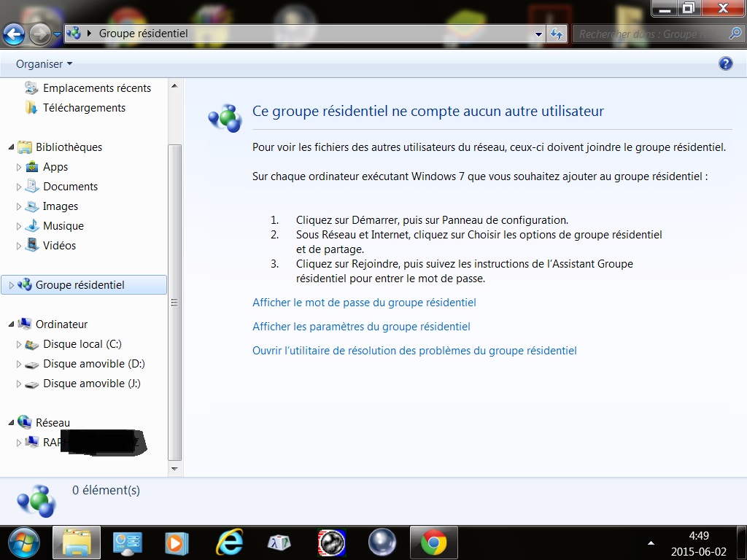This screenshot has width=747, height=560.
Task: Switch to Google Chrome in taskbar
Action: click(x=433, y=542)
